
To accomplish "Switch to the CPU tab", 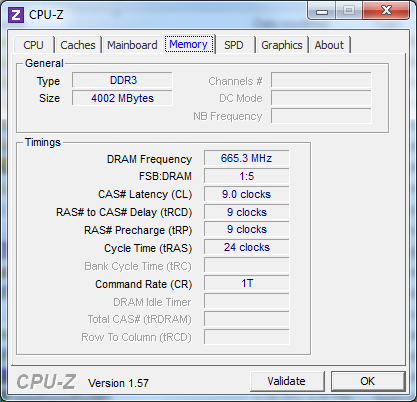I will 34,45.
